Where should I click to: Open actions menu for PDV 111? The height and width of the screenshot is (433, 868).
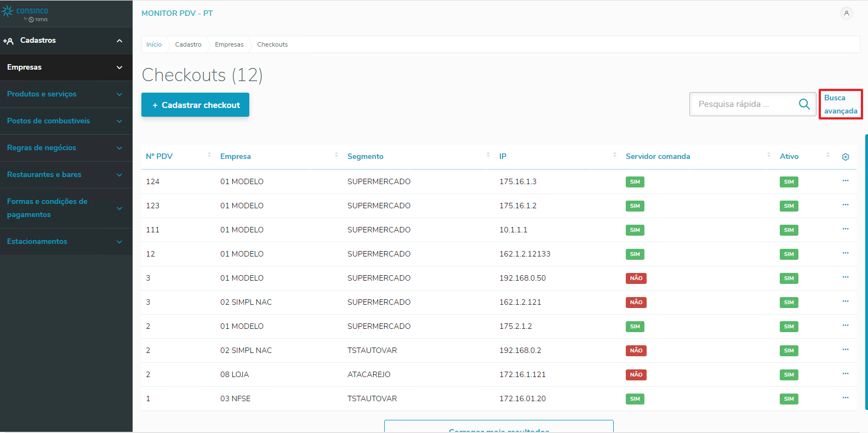coord(846,229)
